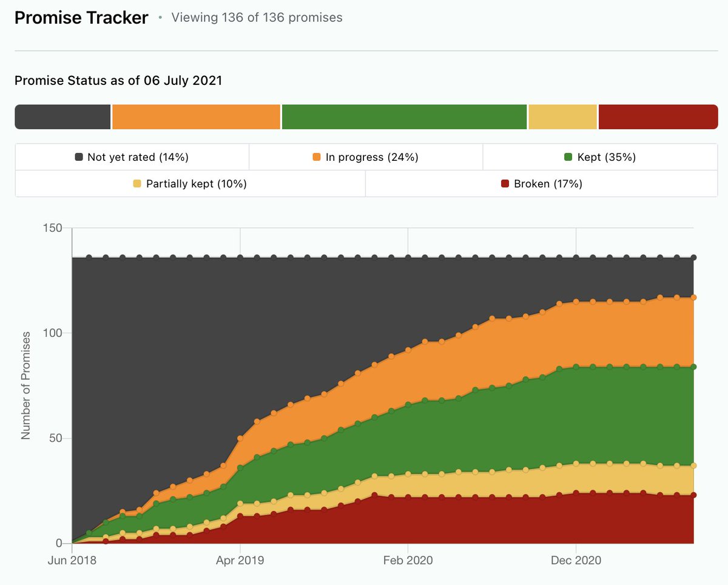Toggle the 'Kept (35%)' legend item
Viewport: 728px width, 585px height.
(600, 157)
